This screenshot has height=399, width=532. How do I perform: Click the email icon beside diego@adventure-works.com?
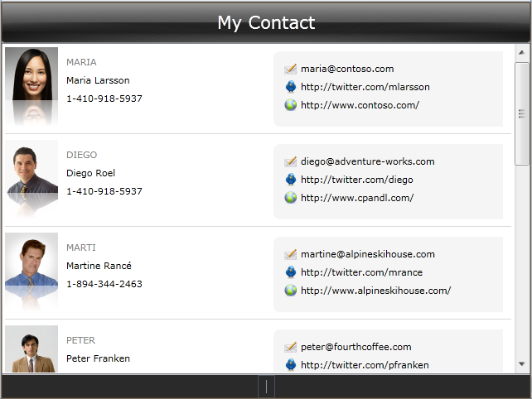[x=290, y=161]
